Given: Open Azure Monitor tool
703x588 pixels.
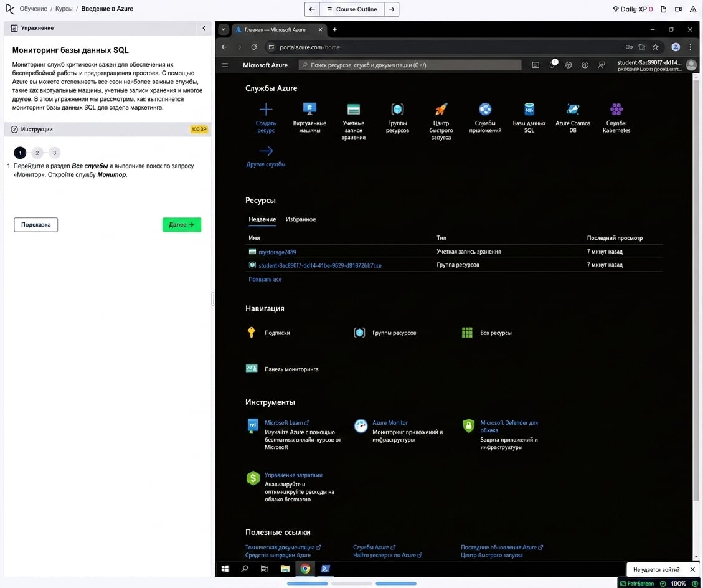Looking at the screenshot, I should [390, 422].
